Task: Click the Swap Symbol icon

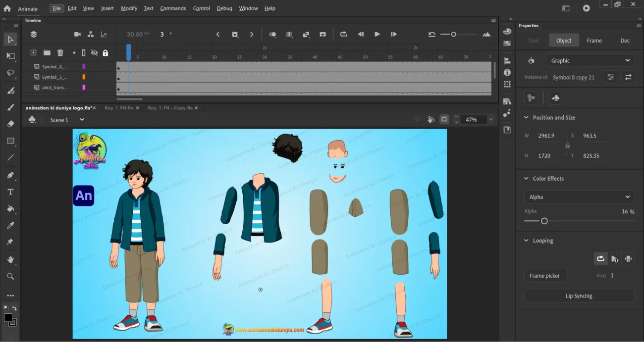Action: (628, 77)
